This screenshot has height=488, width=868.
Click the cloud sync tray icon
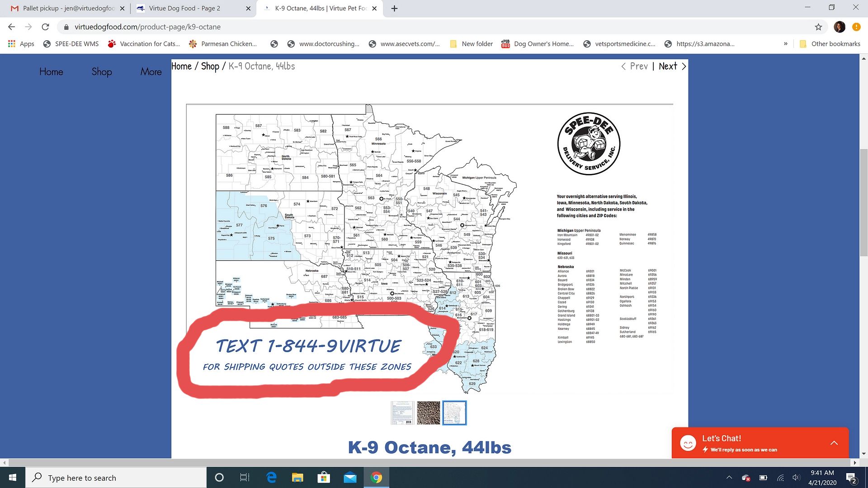746,478
